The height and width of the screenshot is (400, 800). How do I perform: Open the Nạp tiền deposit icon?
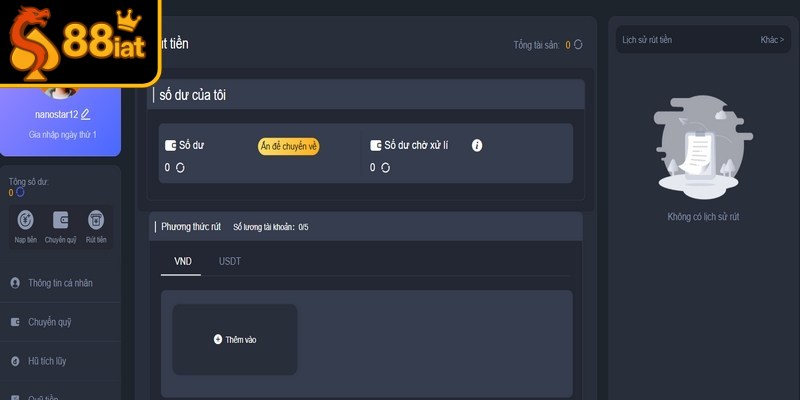point(25,220)
